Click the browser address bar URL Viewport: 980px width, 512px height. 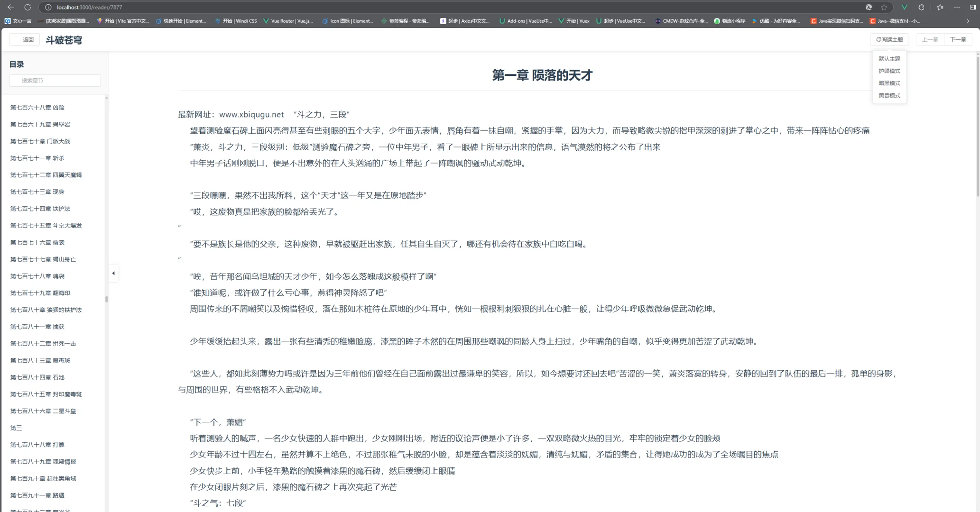pyautogui.click(x=89, y=7)
